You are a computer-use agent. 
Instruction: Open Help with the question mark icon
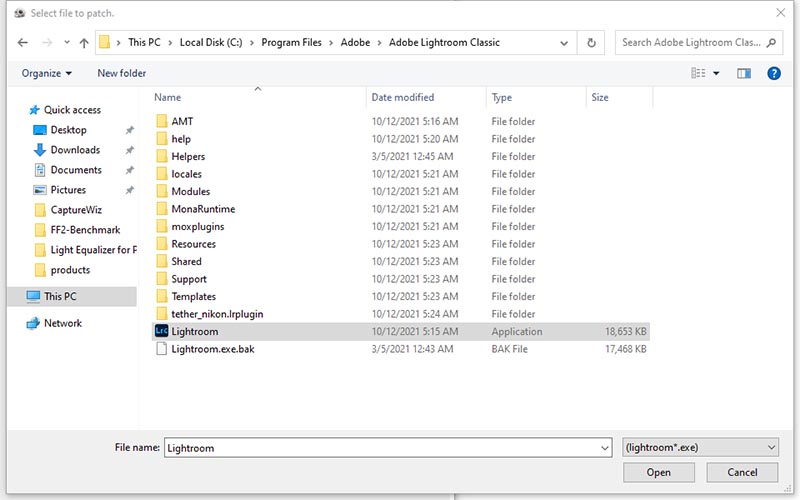coord(773,73)
